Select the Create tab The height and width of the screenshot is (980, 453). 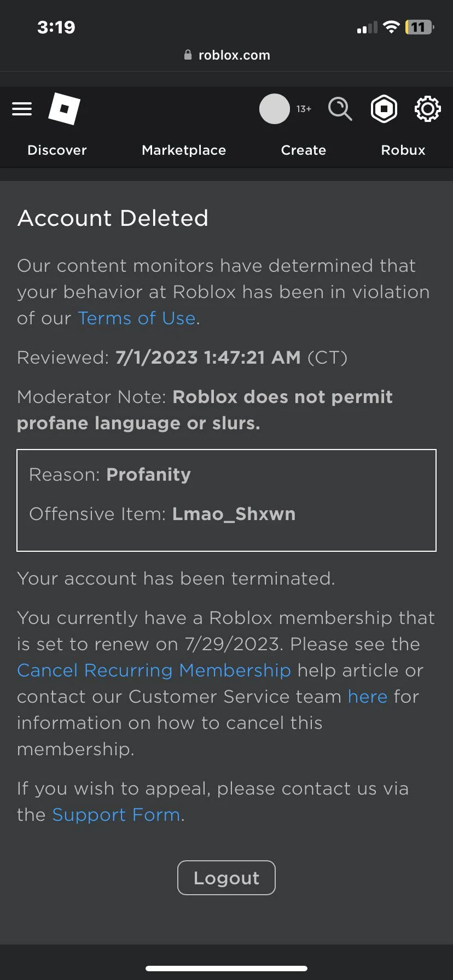pos(303,150)
